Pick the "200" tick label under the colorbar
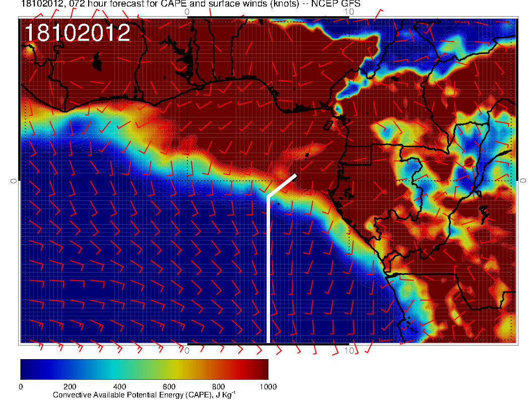The height and width of the screenshot is (411, 532). [x=70, y=387]
